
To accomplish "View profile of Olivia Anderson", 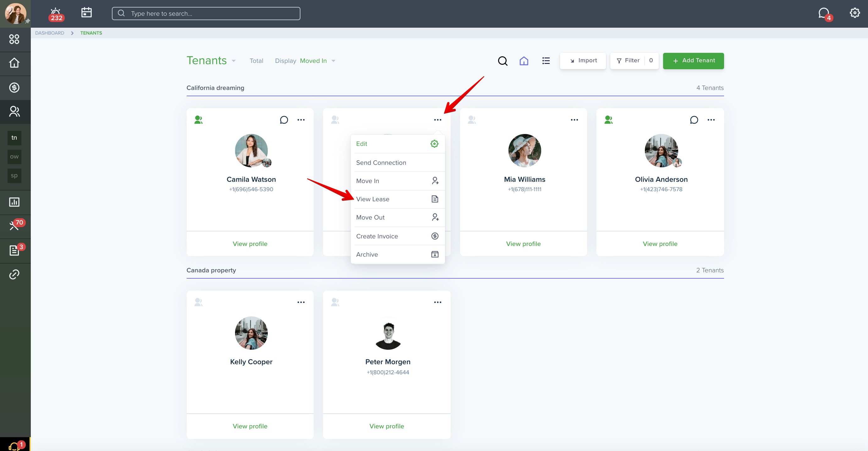I will (x=660, y=244).
